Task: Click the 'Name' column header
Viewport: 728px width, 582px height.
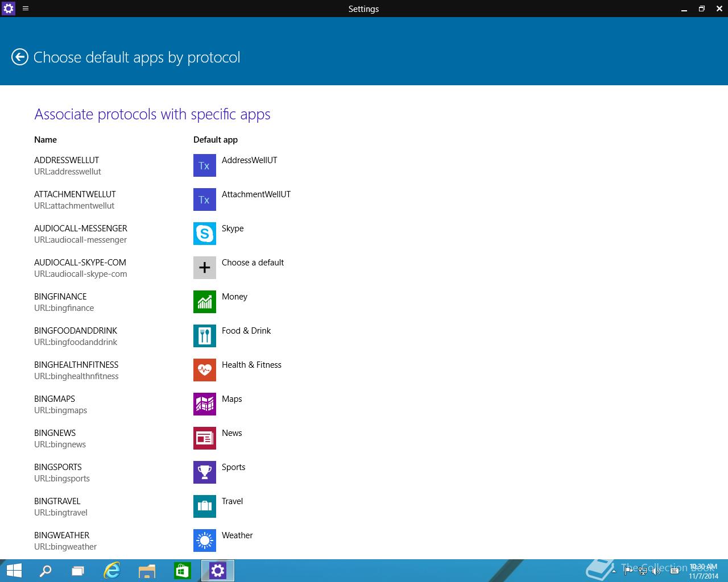Action: (45, 140)
